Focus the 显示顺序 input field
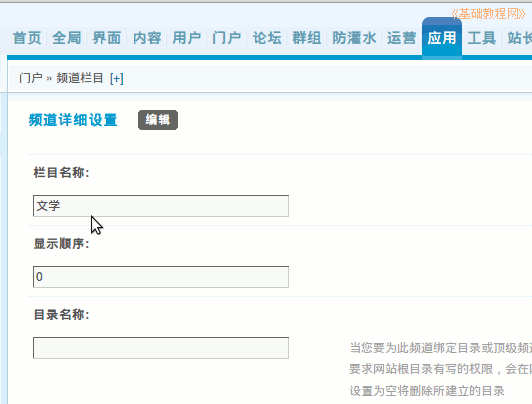The height and width of the screenshot is (404, 532). (x=161, y=277)
